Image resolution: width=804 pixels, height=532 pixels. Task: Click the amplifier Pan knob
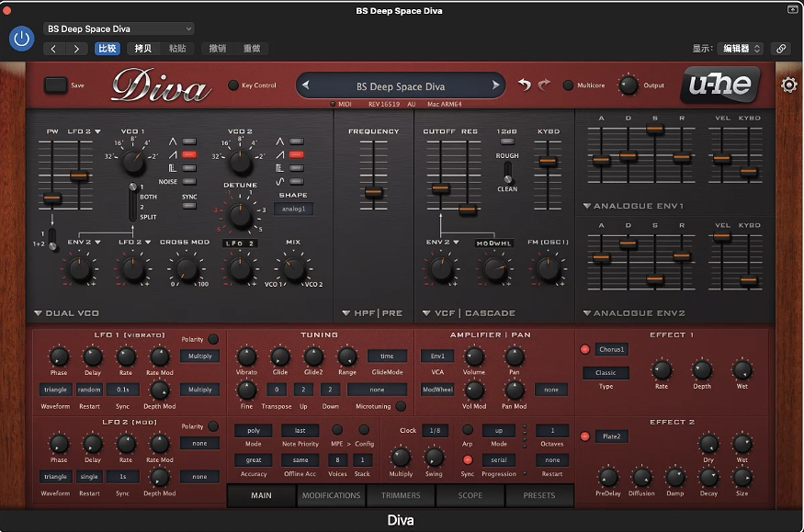click(x=515, y=357)
